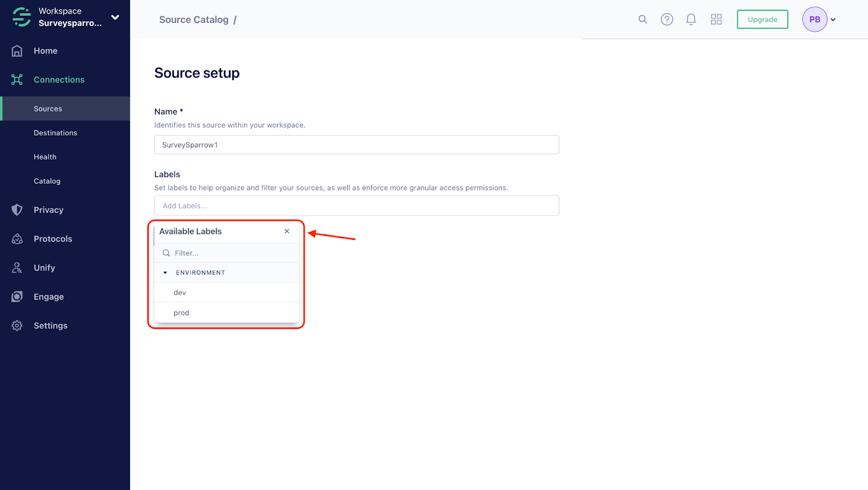Close the Available Labels popup
This screenshot has width=868, height=490.
click(287, 231)
